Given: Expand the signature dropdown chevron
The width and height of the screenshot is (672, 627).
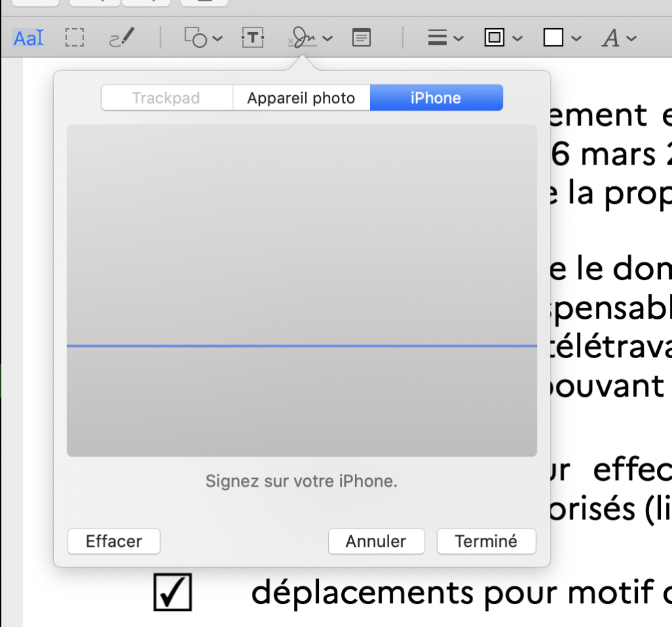Looking at the screenshot, I should [327, 39].
